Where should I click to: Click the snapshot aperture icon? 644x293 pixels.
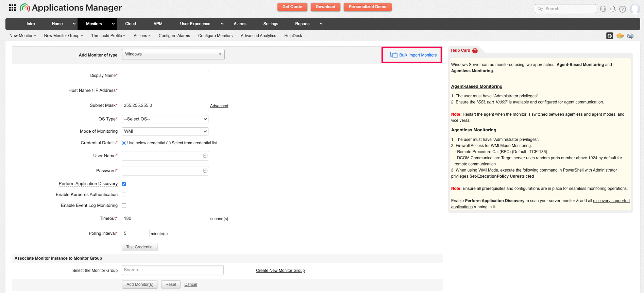[610, 36]
